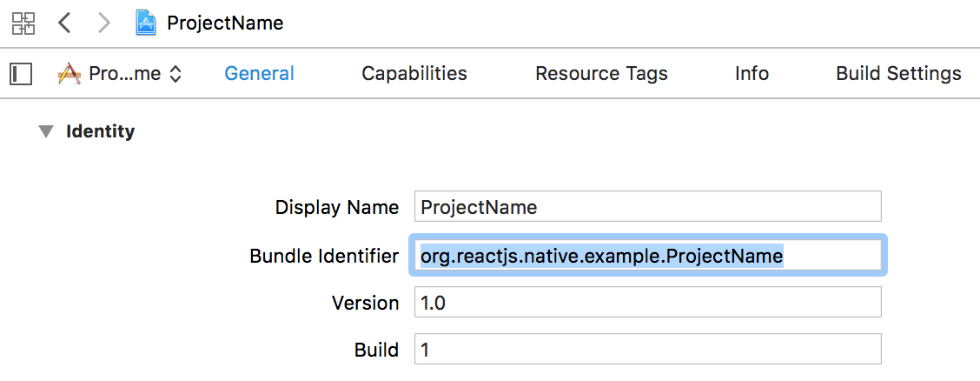Go forward using the right chevron

coord(103,23)
